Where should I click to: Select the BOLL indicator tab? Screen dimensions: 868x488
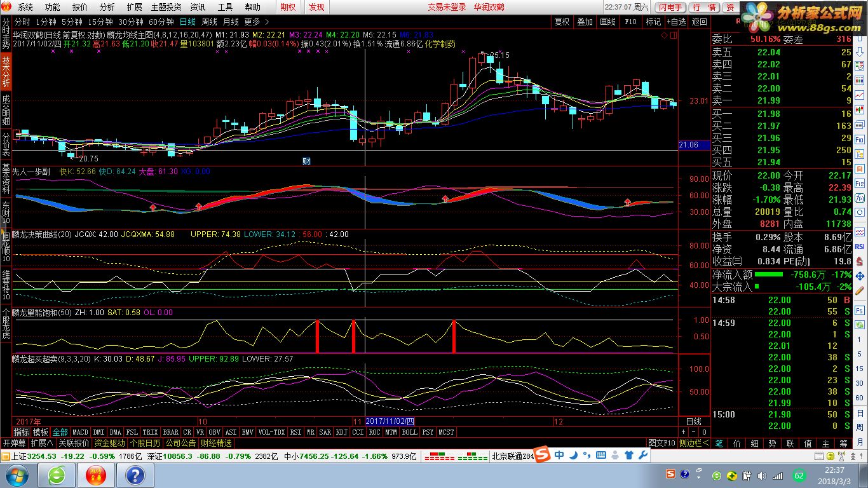point(409,432)
